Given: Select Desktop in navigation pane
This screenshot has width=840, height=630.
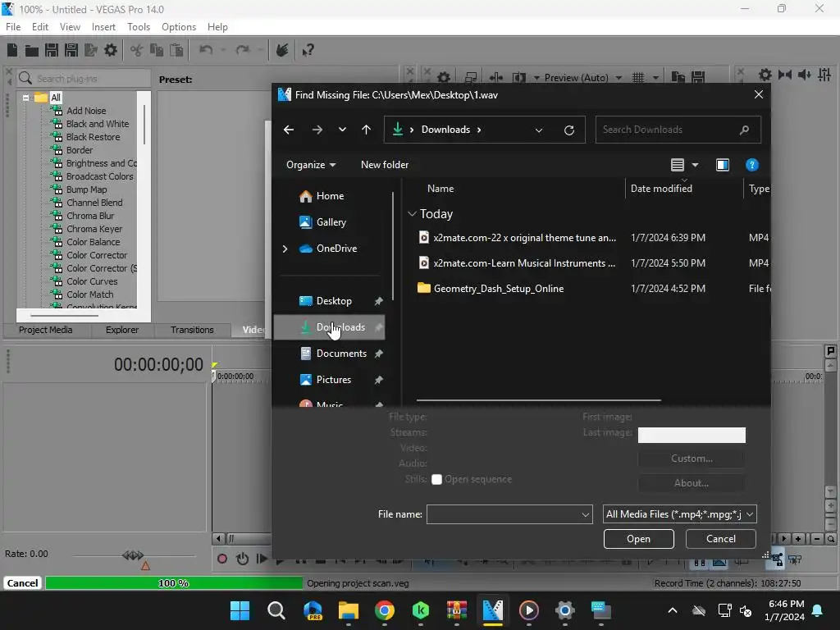Looking at the screenshot, I should 334,301.
